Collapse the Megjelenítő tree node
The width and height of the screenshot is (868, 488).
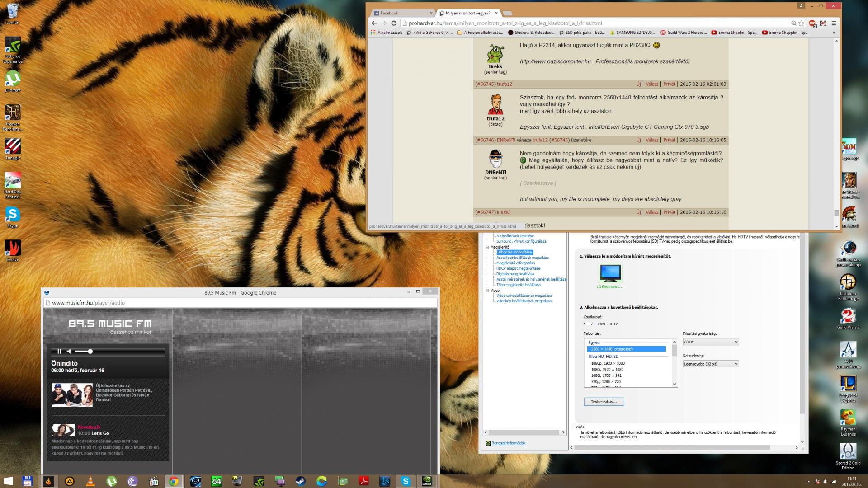pyautogui.click(x=487, y=247)
